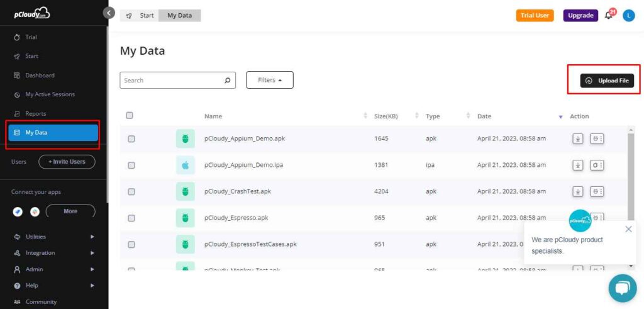Click the Trial User badge
The width and height of the screenshot is (644, 309).
(535, 16)
